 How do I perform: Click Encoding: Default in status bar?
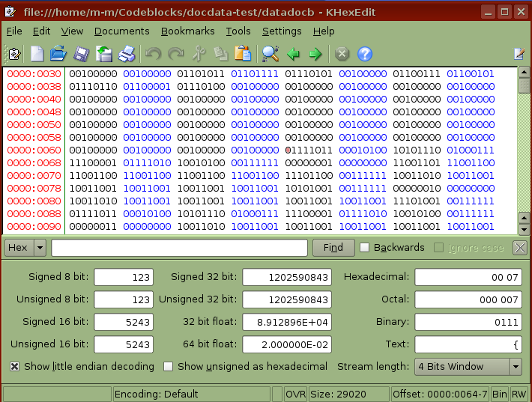coord(192,395)
